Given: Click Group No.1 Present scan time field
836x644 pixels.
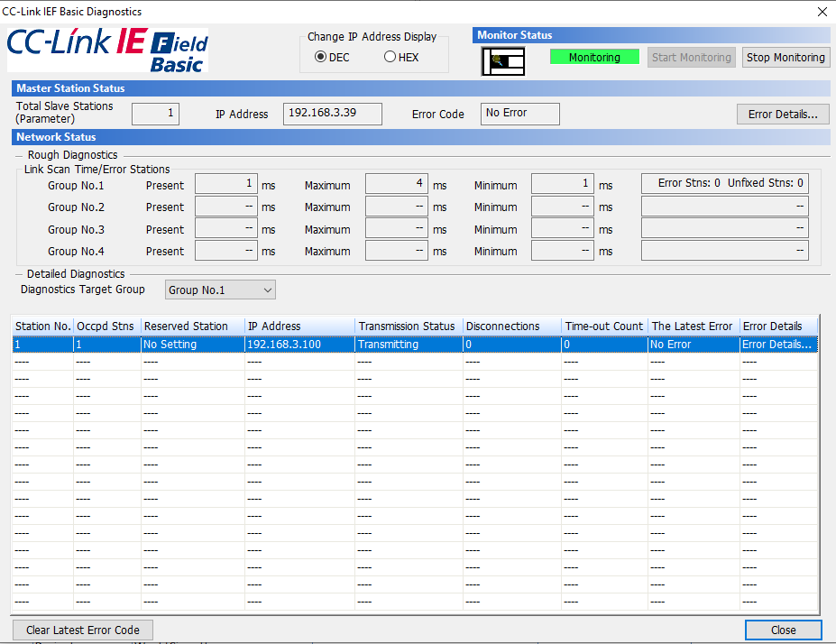Looking at the screenshot, I should (x=226, y=184).
